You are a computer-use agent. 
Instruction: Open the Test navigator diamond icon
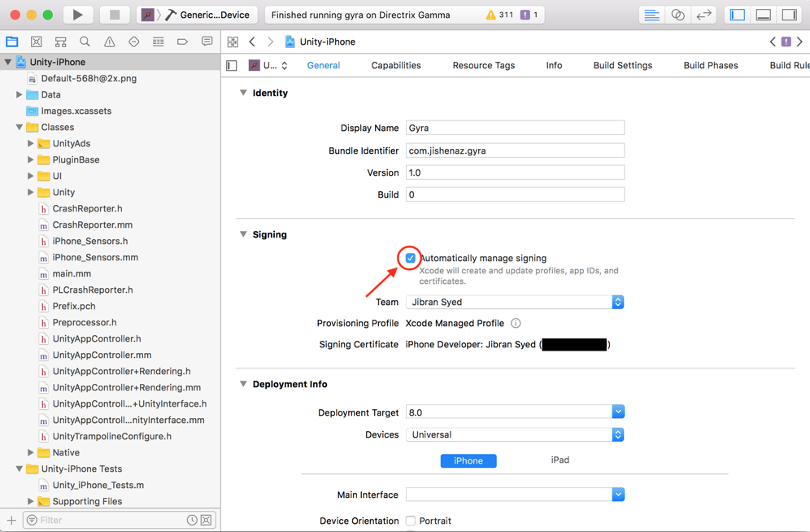[x=134, y=41]
